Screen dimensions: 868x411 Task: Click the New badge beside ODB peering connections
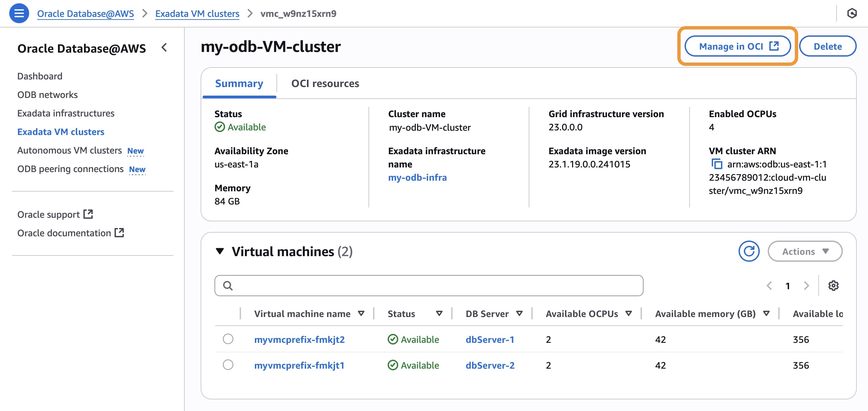click(x=137, y=169)
